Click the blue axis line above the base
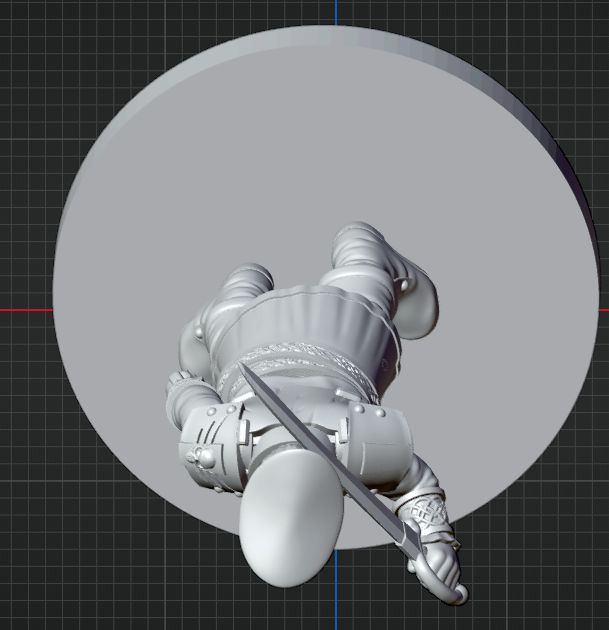This screenshot has width=609, height=630. tap(336, 12)
